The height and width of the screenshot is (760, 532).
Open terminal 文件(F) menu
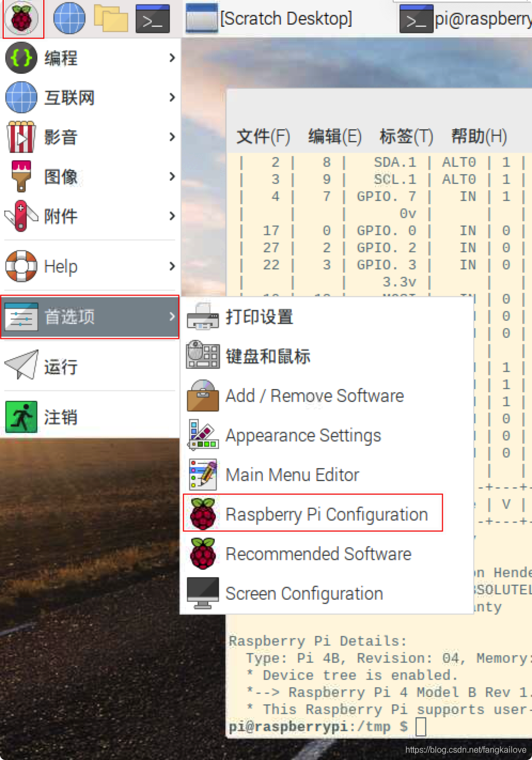coord(263,137)
